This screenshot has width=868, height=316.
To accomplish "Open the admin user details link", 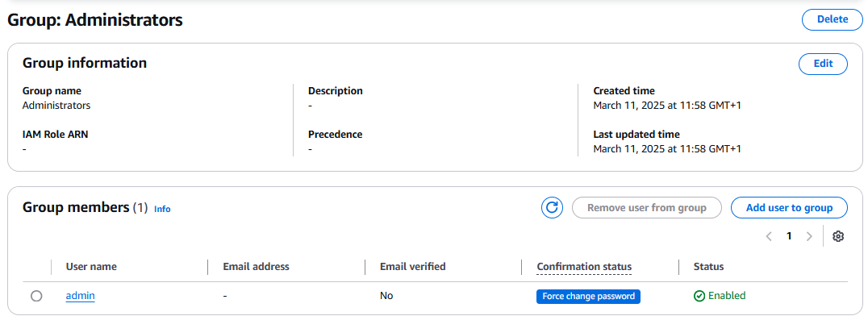I will click(81, 296).
